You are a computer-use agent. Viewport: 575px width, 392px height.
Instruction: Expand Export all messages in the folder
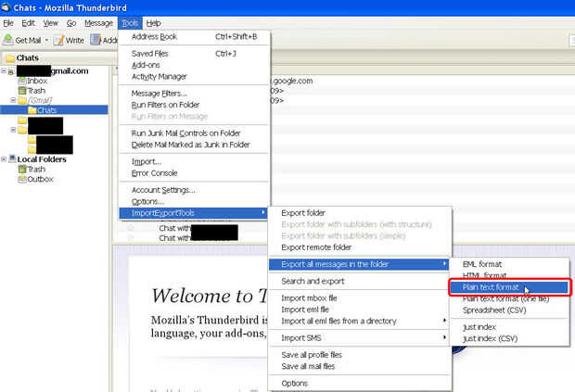359,264
